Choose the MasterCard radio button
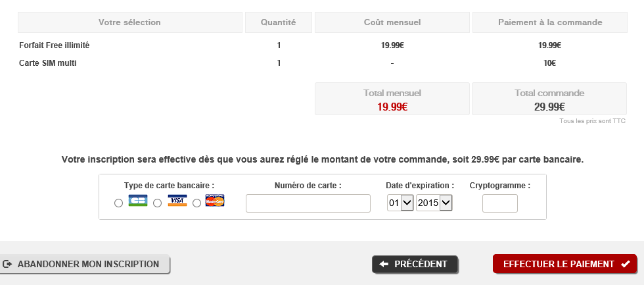This screenshot has height=285, width=644. click(x=196, y=203)
